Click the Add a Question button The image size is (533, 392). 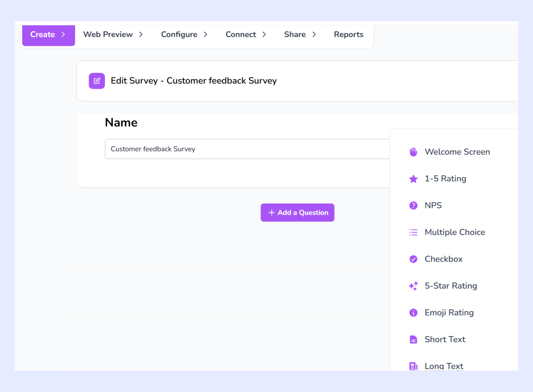297,212
